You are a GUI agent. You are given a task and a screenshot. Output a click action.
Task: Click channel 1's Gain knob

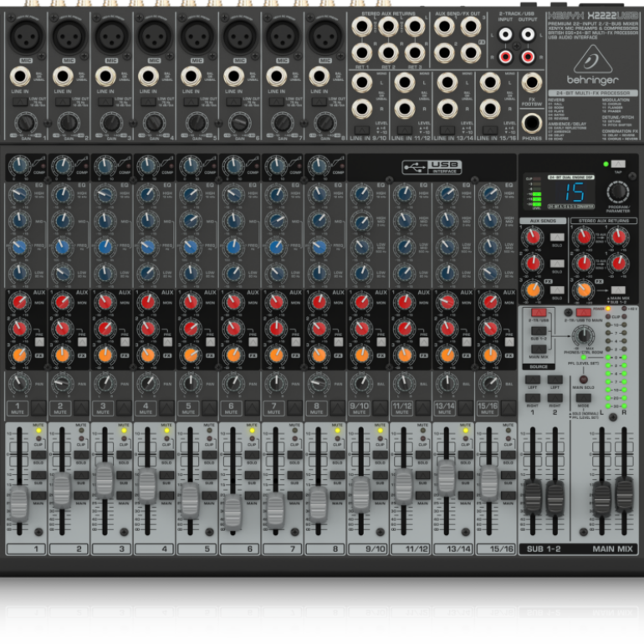click(x=23, y=122)
